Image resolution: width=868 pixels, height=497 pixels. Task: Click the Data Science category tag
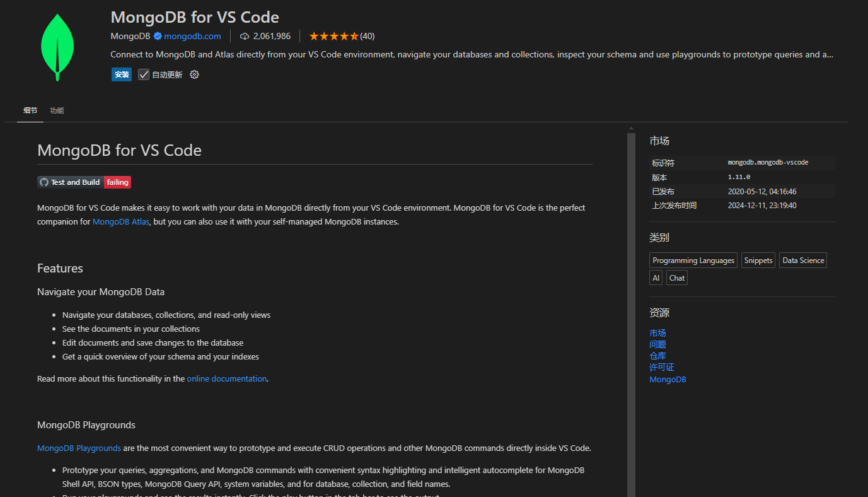[x=803, y=260]
